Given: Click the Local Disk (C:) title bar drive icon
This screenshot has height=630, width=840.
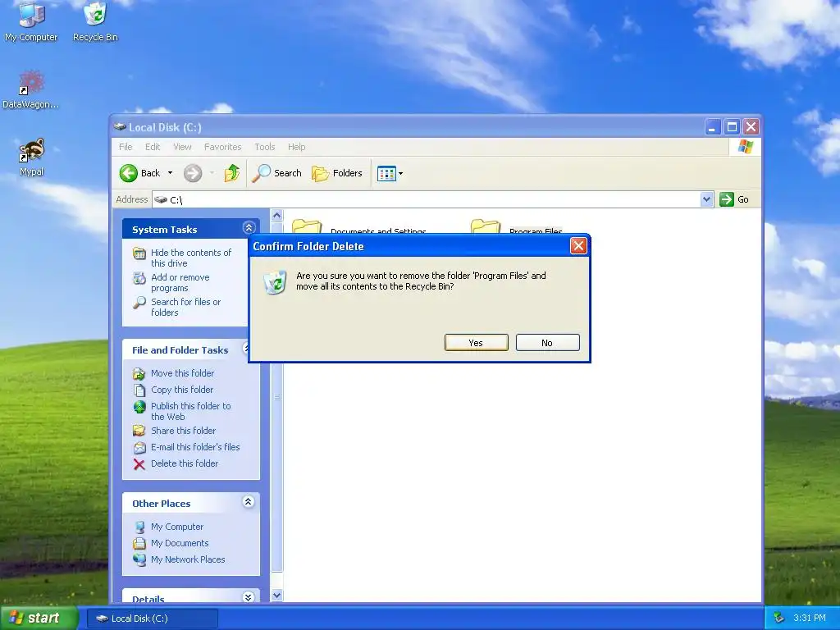Looking at the screenshot, I should coord(120,127).
